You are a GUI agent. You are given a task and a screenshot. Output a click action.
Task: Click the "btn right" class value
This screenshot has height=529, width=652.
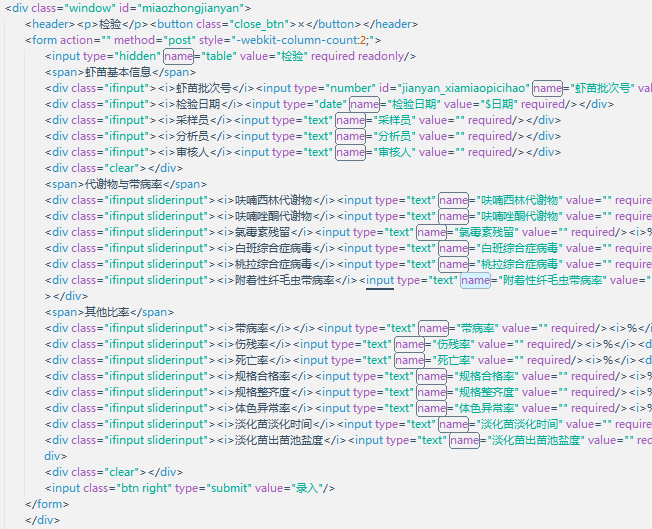click(144, 488)
